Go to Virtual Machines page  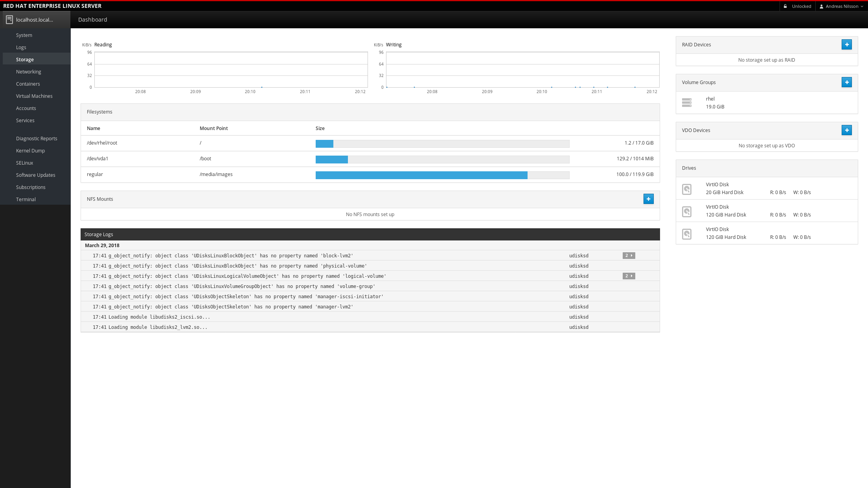[x=34, y=96]
